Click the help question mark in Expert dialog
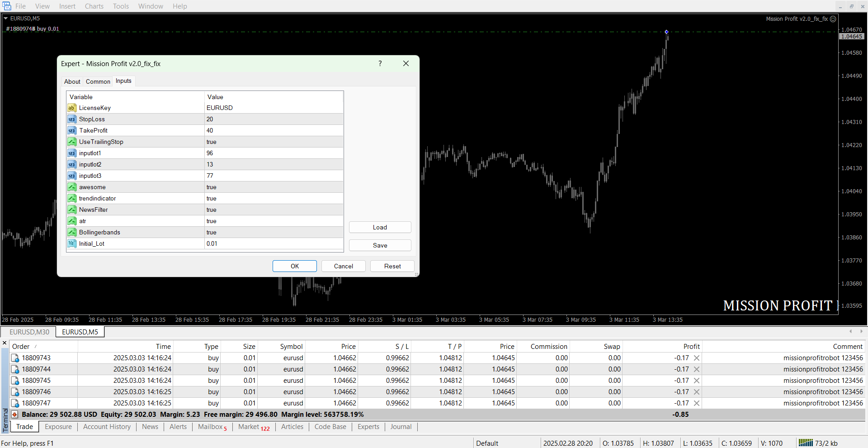This screenshot has height=448, width=868. [380, 63]
